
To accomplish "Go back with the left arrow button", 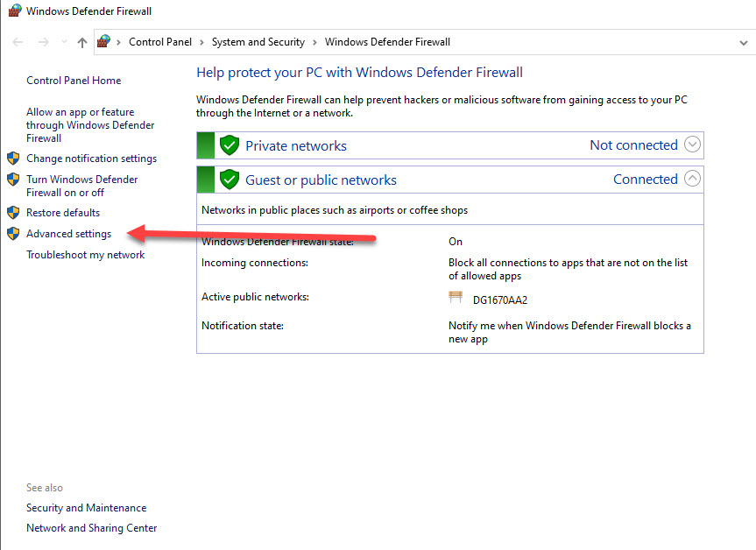I will point(18,42).
